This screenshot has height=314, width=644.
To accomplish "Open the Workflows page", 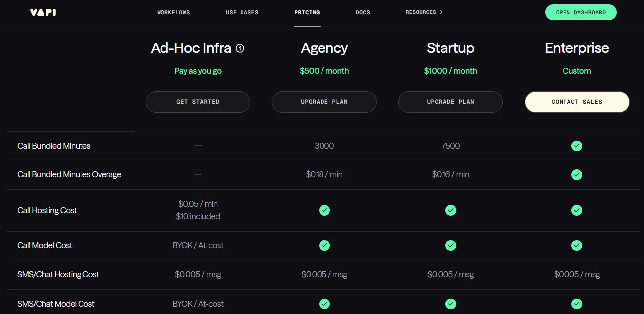I will coord(173,12).
